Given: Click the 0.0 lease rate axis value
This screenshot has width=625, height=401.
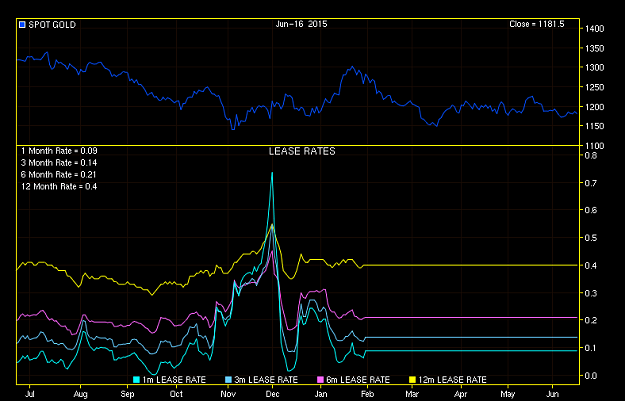Looking at the screenshot, I should [591, 375].
